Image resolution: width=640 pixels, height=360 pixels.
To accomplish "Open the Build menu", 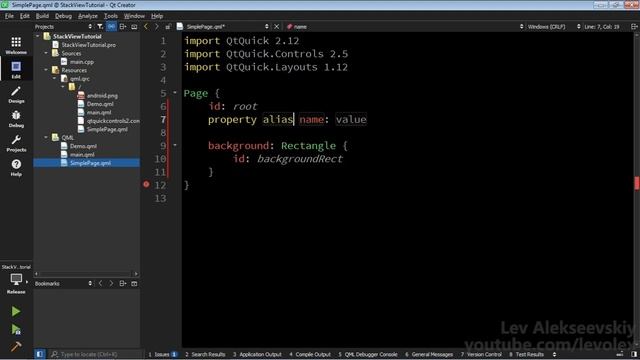I will [42, 16].
